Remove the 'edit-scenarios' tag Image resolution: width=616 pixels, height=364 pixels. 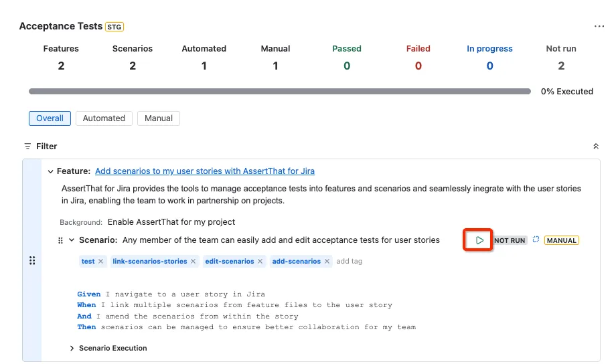tap(260, 261)
